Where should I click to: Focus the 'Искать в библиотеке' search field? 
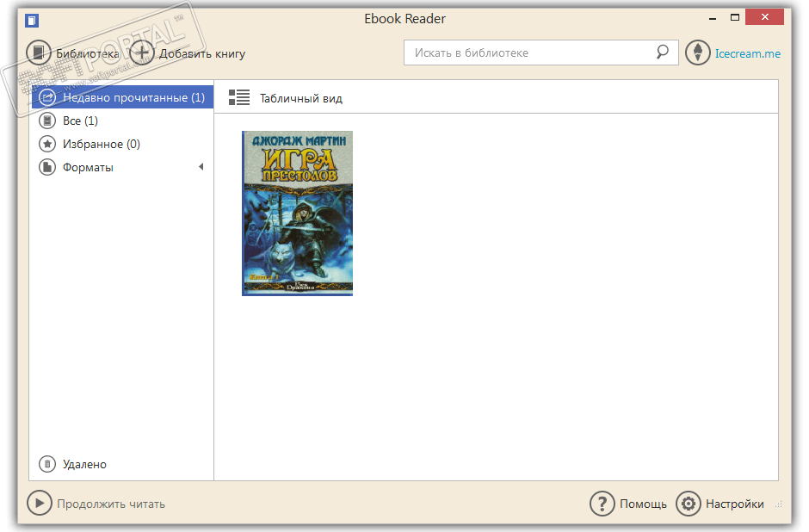point(540,53)
